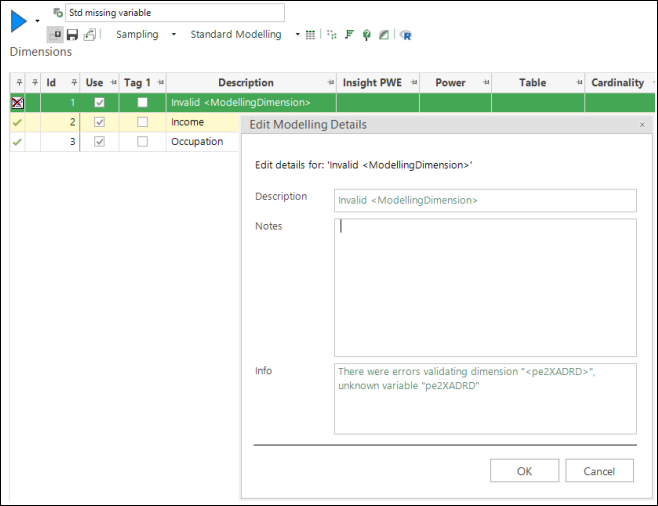Click the F-shaped chart icon in the toolbar
658x506 pixels.
point(349,34)
